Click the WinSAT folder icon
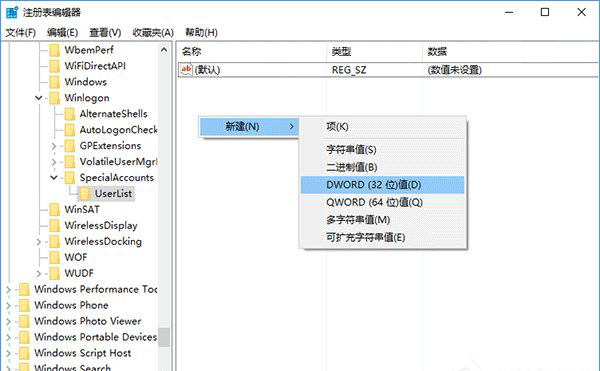 (x=55, y=210)
